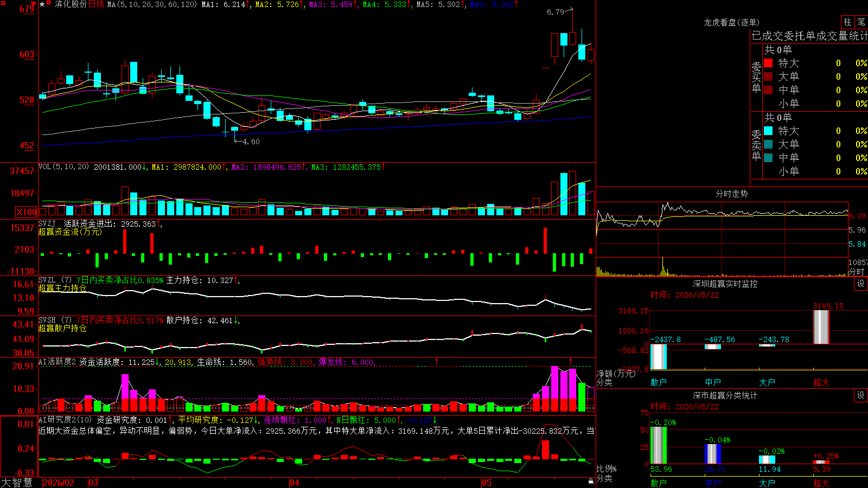This screenshot has width=868, height=488.
Task: Click the SVSH (7) indicator label
Action: [x=55, y=320]
